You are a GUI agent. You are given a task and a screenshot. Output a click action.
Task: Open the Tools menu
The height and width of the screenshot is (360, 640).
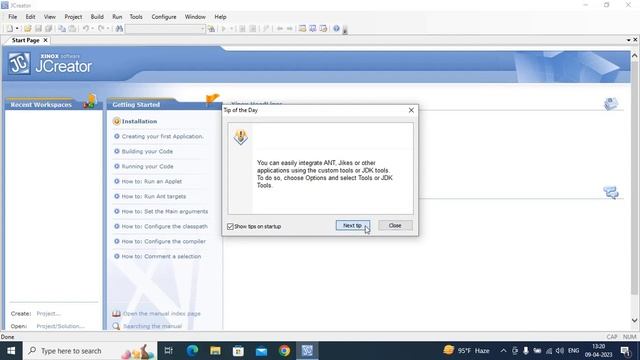point(136,17)
